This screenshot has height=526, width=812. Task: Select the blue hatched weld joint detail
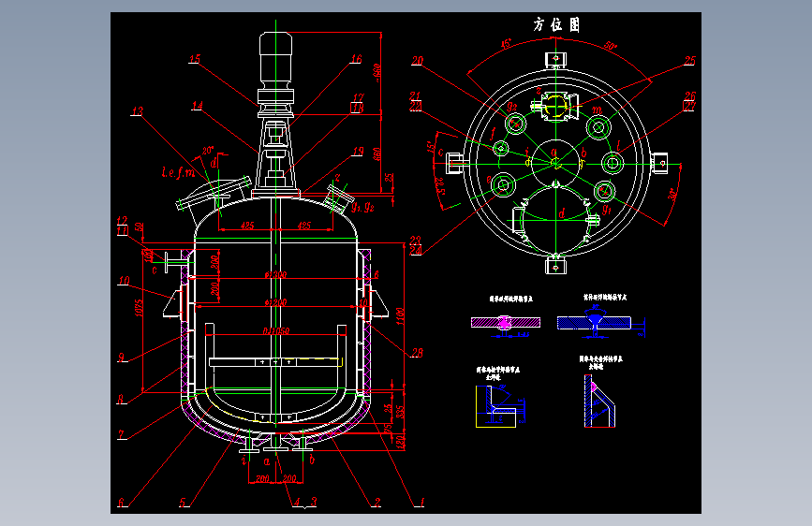tap(594, 322)
